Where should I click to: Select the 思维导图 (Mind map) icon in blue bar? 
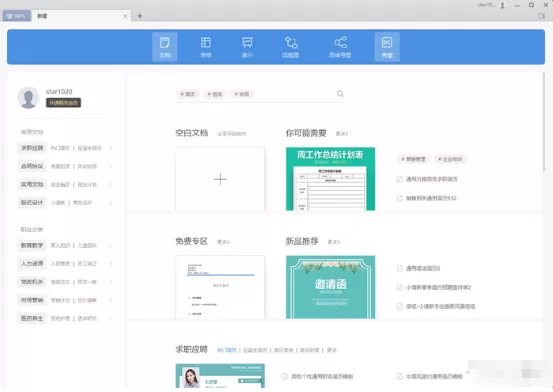pyautogui.click(x=340, y=47)
